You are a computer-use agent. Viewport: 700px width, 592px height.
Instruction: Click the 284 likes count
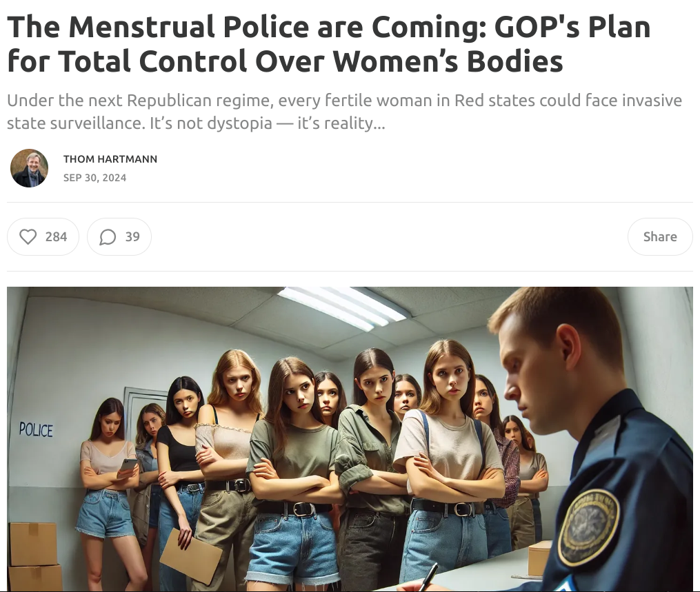pyautogui.click(x=57, y=236)
